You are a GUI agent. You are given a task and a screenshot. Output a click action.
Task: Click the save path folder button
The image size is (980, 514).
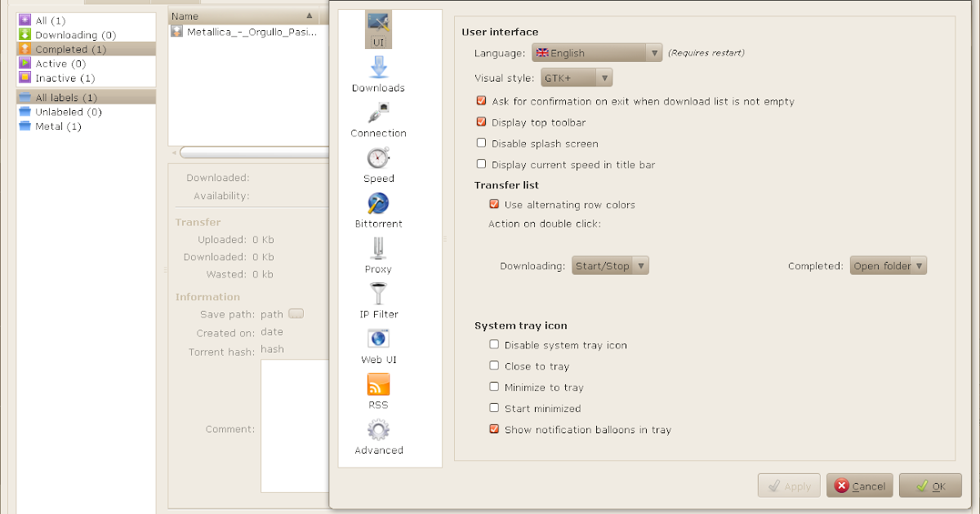point(296,313)
